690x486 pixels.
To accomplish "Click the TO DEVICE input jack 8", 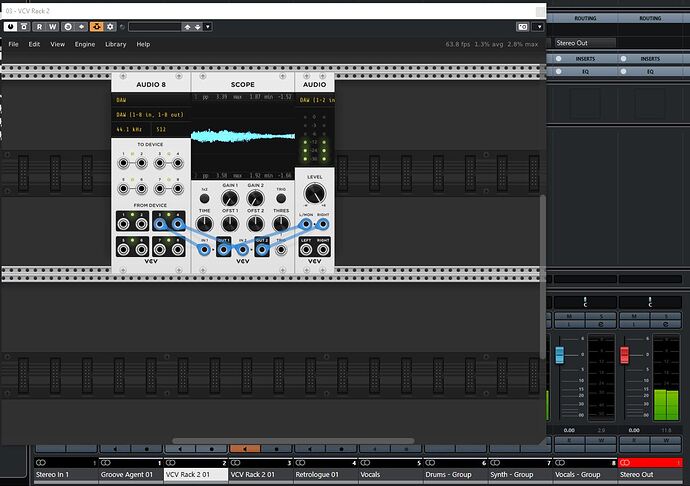I will click(x=178, y=189).
